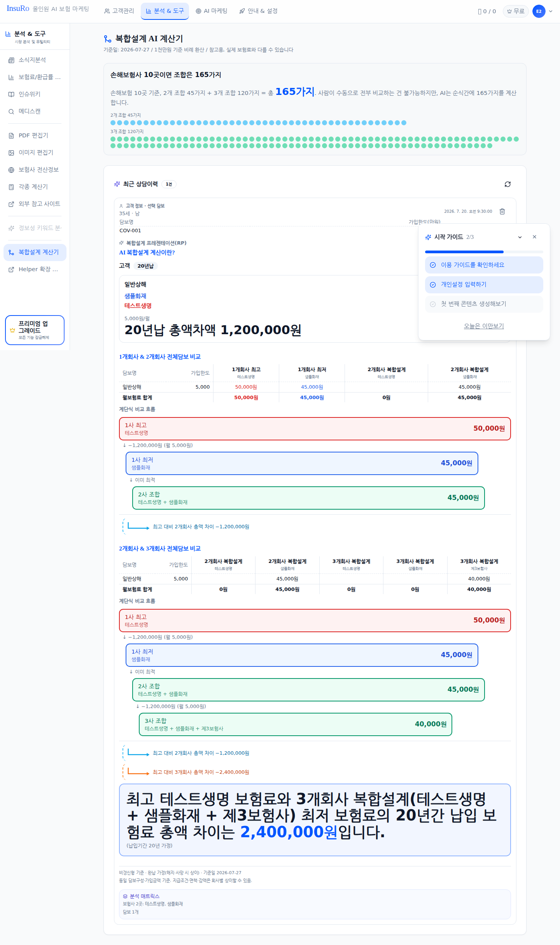Click the sparkle icon in 시작 가이드 header

click(428, 237)
